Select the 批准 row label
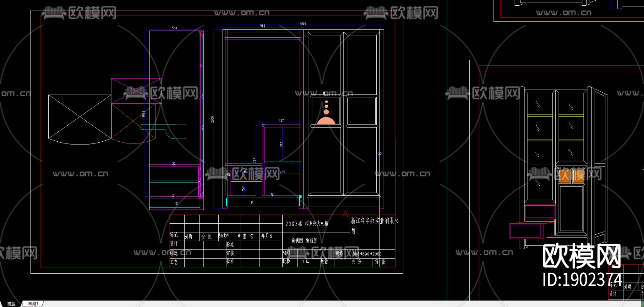This screenshot has height=307, width=644. coord(230,262)
